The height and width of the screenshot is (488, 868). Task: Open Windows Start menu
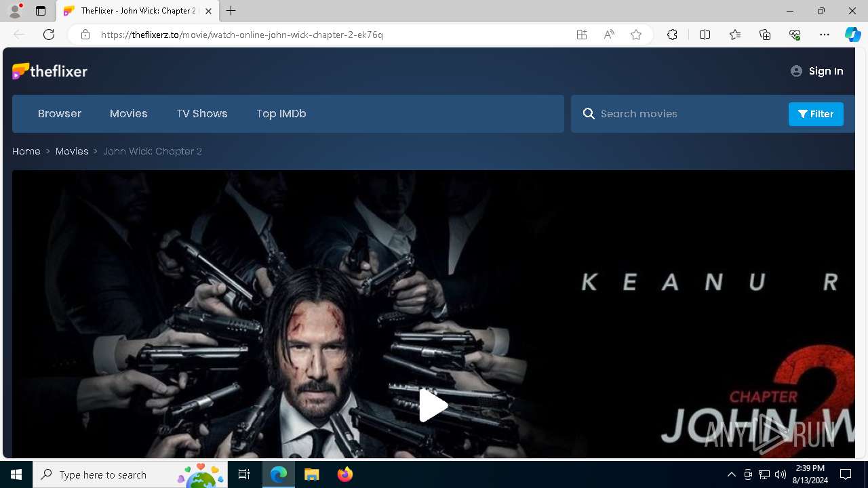[x=16, y=474]
